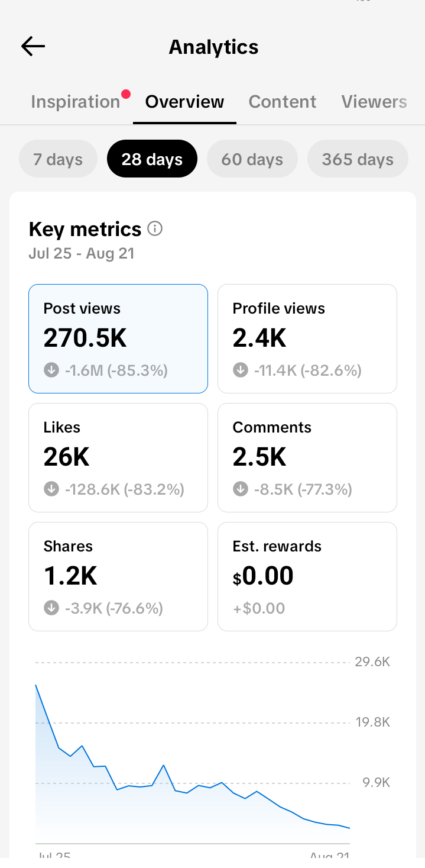Show the Est. rewards metric card
The image size is (425, 868).
(307, 576)
